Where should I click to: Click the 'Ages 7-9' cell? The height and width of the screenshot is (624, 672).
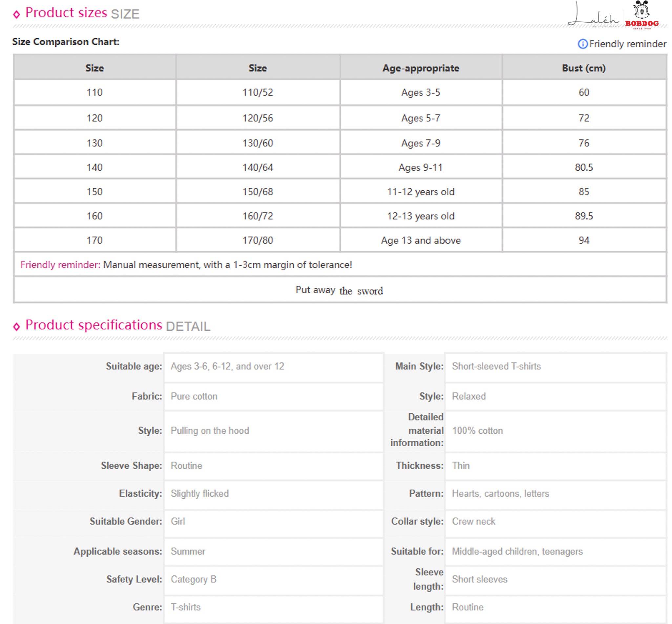pos(421,143)
